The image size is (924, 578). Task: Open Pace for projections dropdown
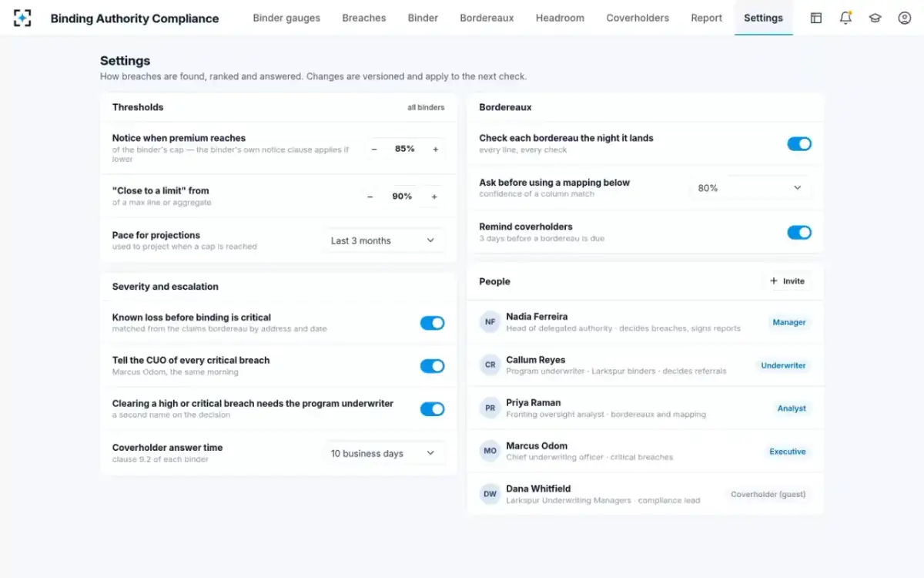pos(383,240)
